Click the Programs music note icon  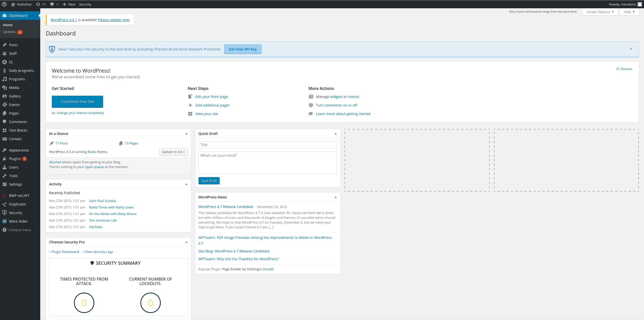5,79
